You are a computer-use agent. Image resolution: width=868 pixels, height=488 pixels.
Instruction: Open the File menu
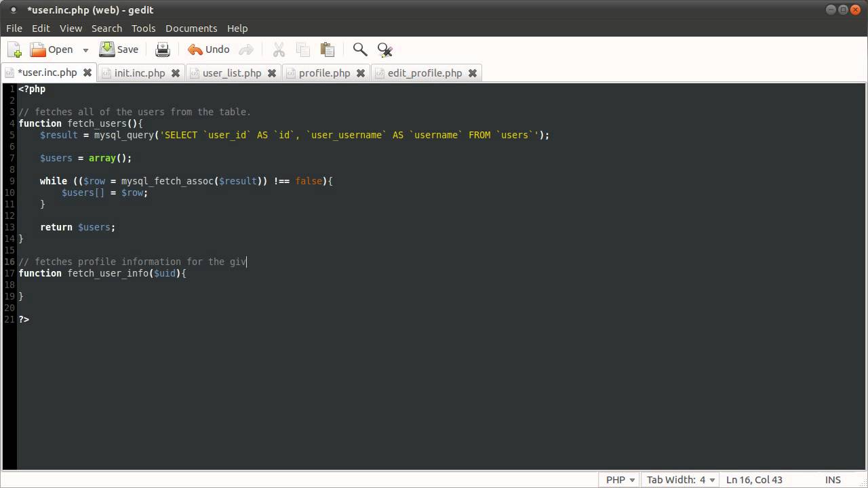point(14,28)
